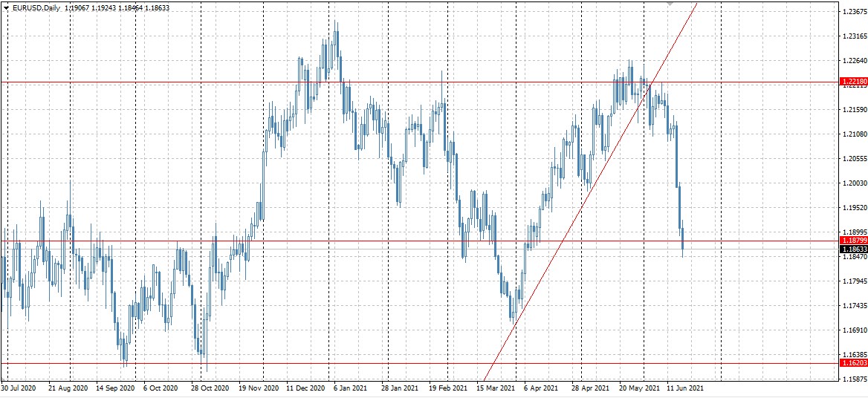Click the 6 Jan 2021 date label
Screen dimensions: 868x398
coord(352,388)
